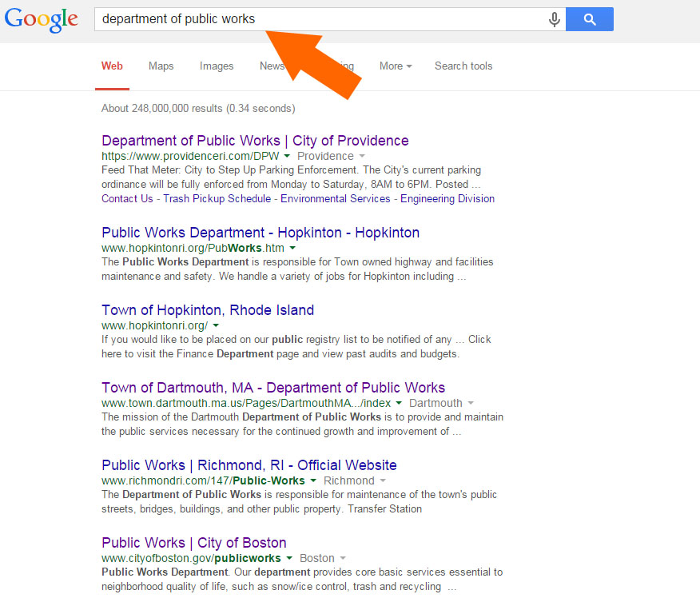The width and height of the screenshot is (700, 598).
Task: Open Search tools options
Action: [x=463, y=66]
